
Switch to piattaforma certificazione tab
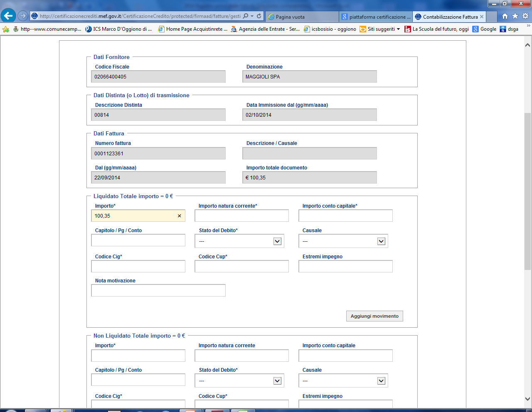(x=376, y=17)
